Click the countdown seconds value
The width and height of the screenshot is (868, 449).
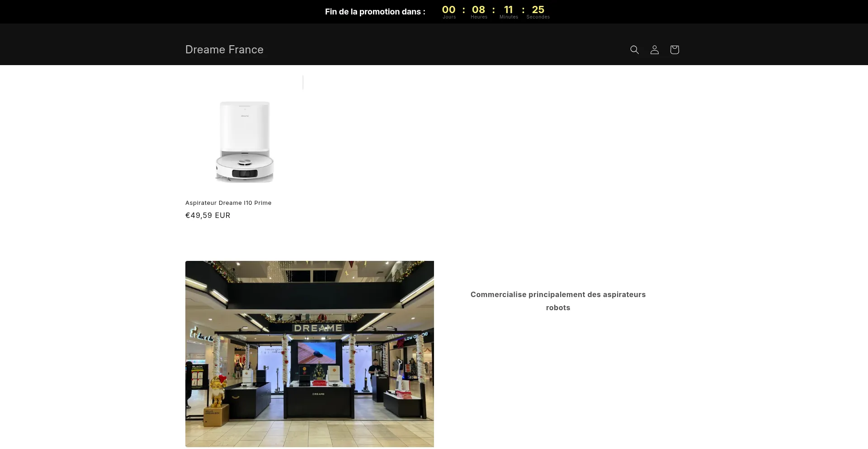[x=538, y=9]
